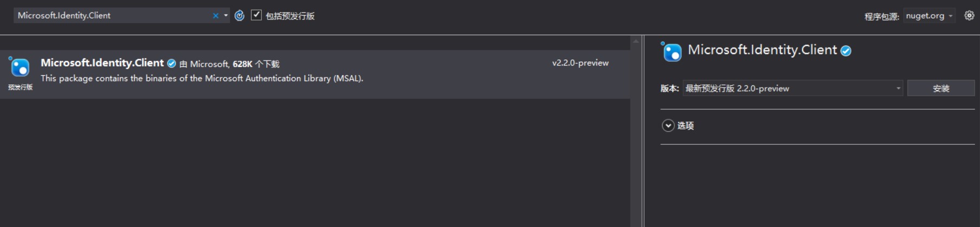
Task: Click the scroll-up arrow of the results list
Action: point(636,41)
